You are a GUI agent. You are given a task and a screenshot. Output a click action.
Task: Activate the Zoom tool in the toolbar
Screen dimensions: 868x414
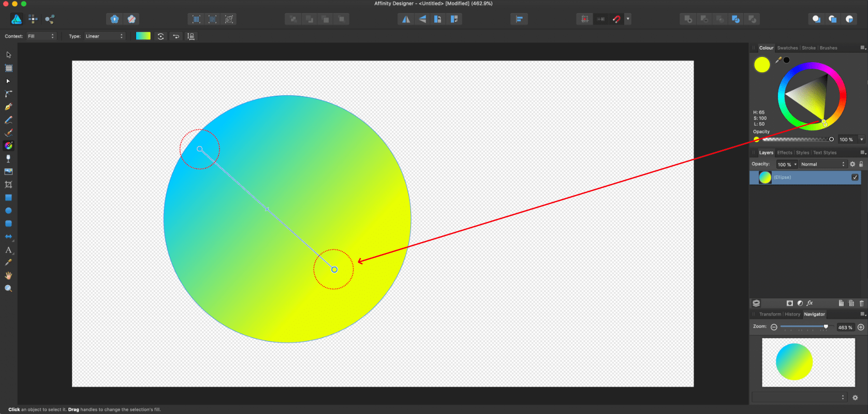(x=8, y=289)
